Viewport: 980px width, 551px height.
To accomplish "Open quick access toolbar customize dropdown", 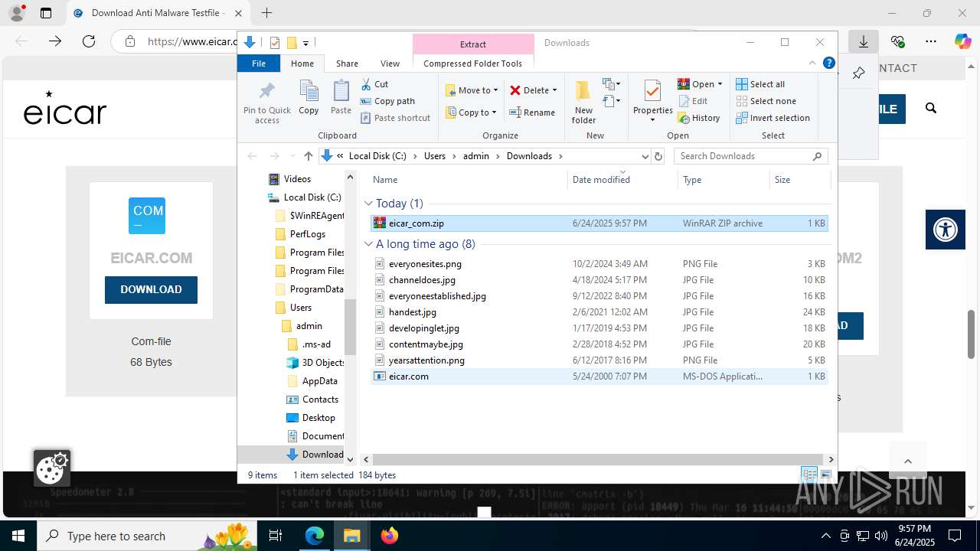I will click(x=305, y=44).
